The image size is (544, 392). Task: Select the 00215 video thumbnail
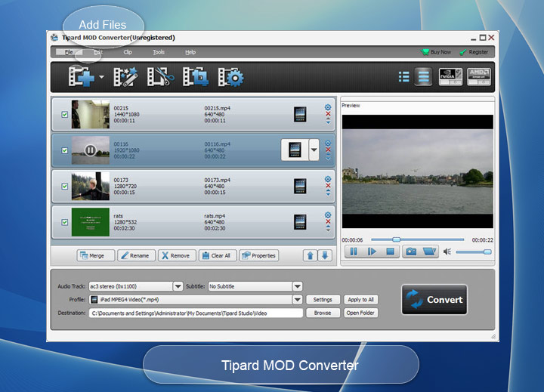pos(90,115)
